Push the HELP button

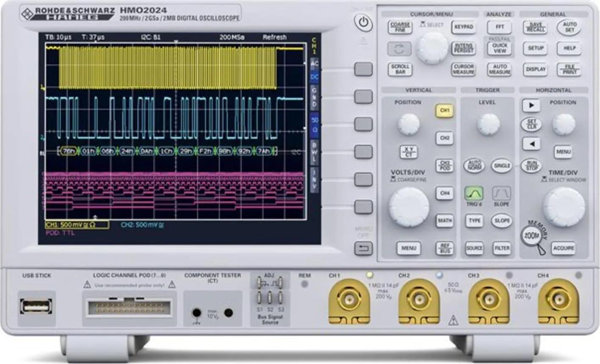(569, 48)
